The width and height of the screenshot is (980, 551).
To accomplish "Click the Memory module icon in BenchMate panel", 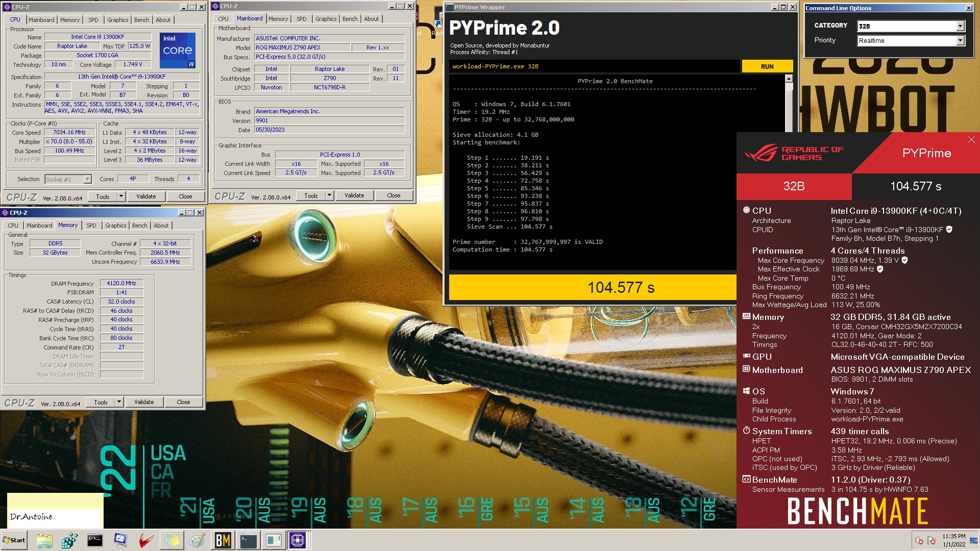I will 746,316.
